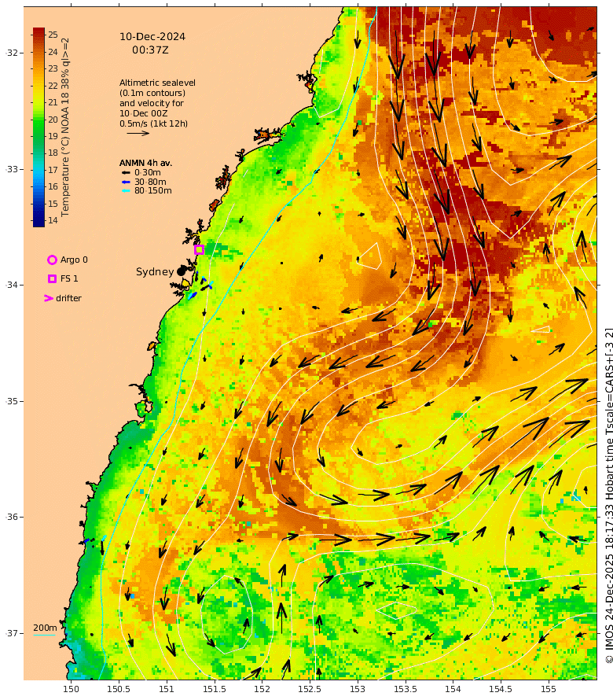
Task: Click the time label 00:37Z
Action: 150,50
